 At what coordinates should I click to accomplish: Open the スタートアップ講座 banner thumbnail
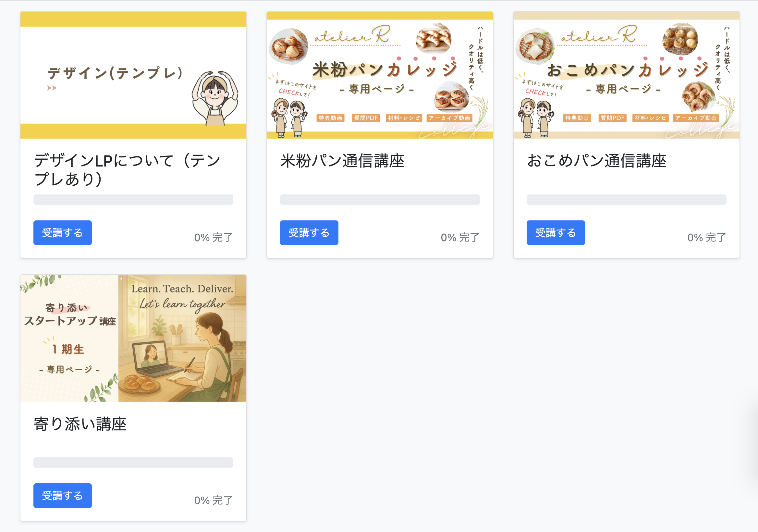[x=133, y=339]
